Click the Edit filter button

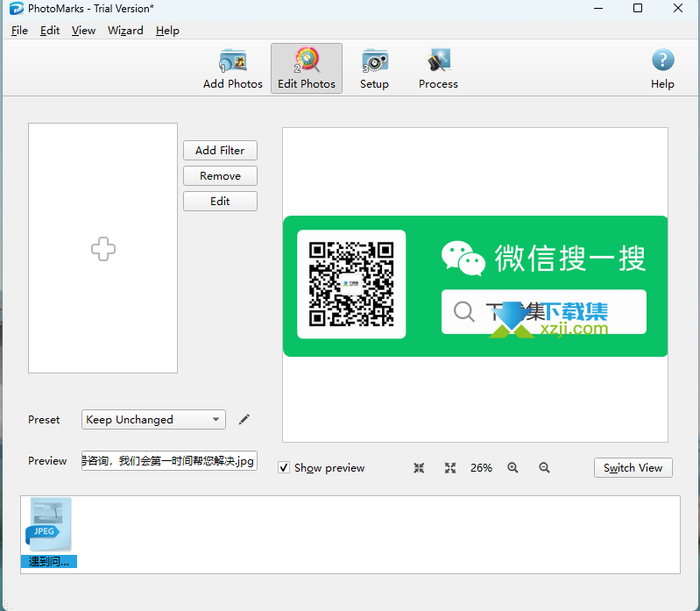220,202
